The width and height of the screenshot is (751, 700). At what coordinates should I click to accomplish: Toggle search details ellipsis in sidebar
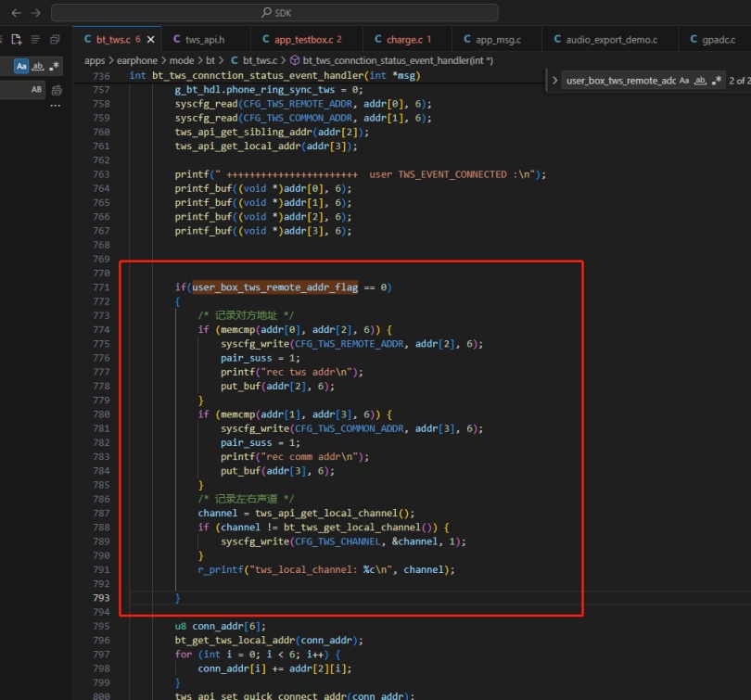pos(56,106)
